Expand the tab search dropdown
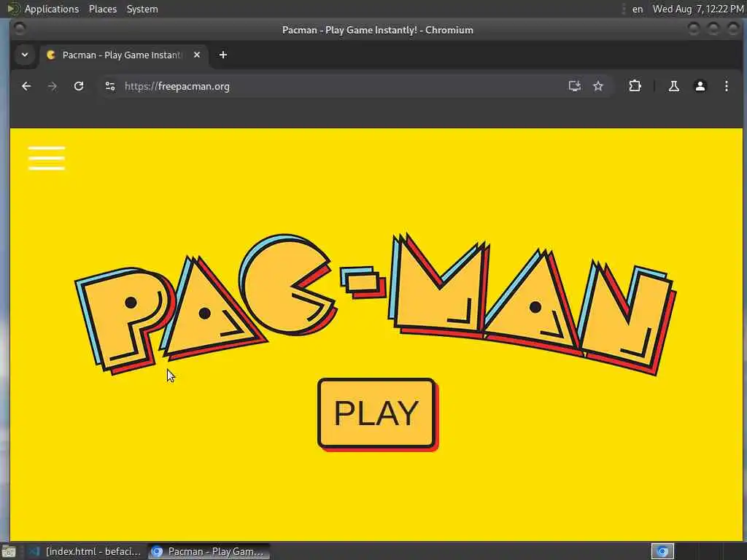The width and height of the screenshot is (747, 560). tap(25, 55)
